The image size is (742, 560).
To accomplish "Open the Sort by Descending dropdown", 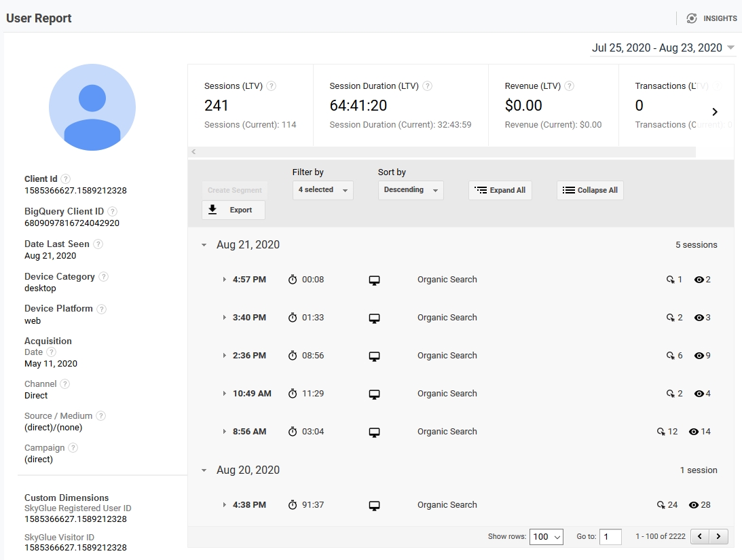I will click(x=410, y=190).
